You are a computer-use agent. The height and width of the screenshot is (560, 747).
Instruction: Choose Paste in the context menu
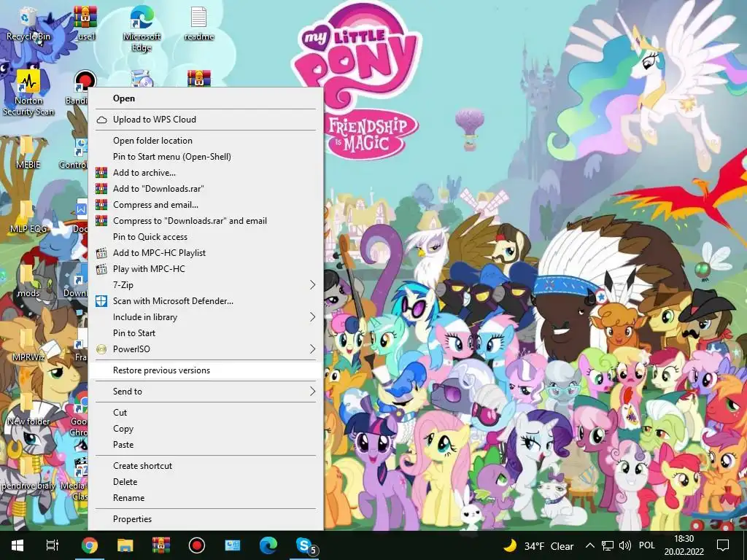(206, 445)
